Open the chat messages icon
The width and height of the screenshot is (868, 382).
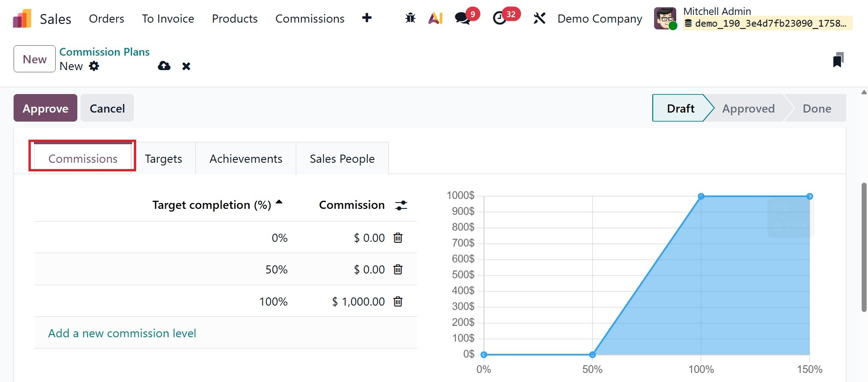pyautogui.click(x=462, y=18)
